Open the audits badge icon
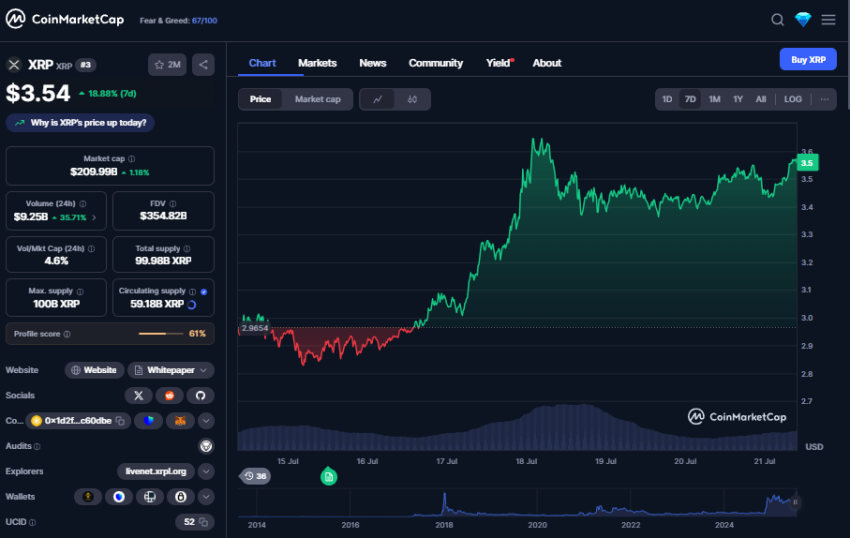Screen dimensions: 850x538 pos(206,446)
